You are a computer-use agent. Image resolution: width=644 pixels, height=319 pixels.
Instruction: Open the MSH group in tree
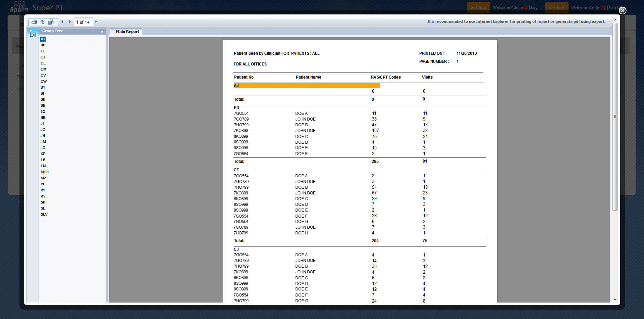[x=45, y=172]
